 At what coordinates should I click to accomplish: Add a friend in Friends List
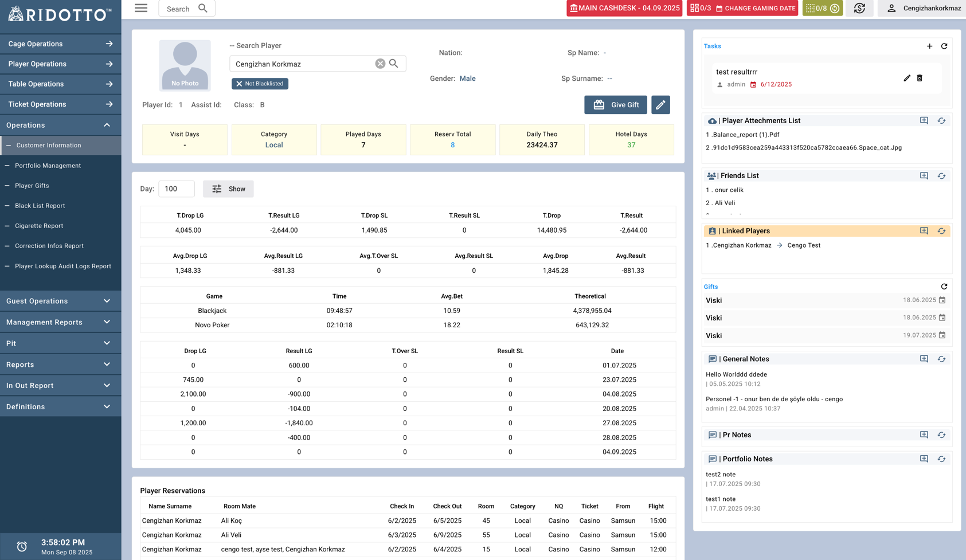[x=924, y=175]
